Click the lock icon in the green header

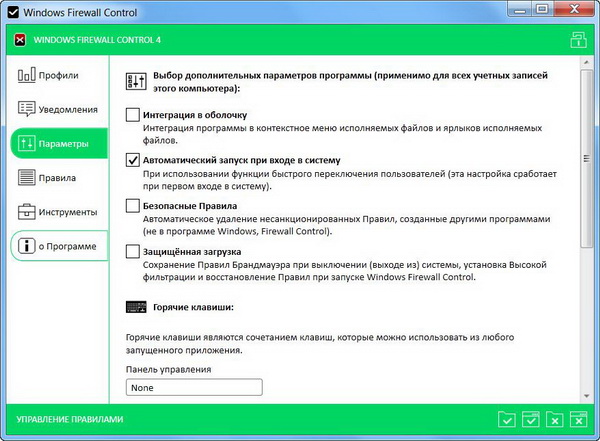click(577, 40)
